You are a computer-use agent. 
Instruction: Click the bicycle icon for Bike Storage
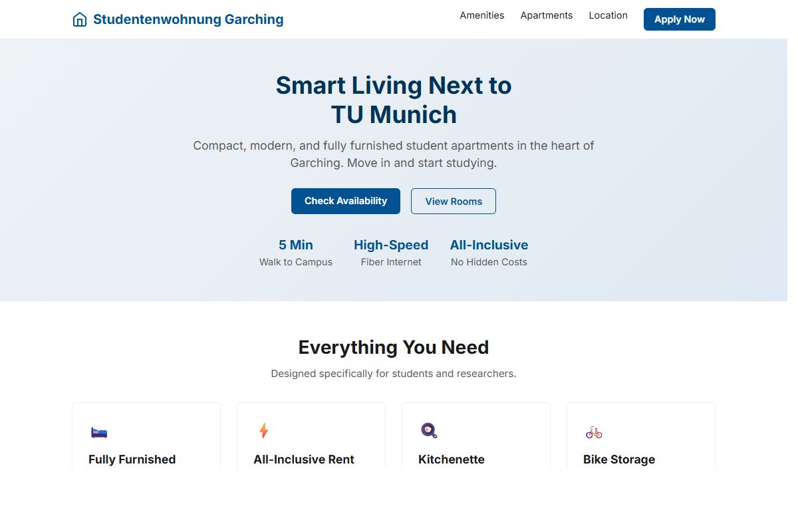pos(594,432)
